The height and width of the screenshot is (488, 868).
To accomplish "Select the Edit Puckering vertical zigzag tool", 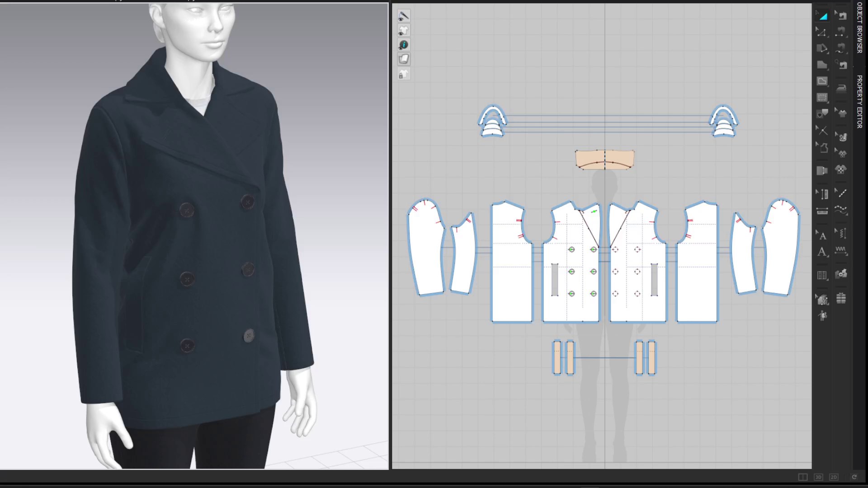I will (x=841, y=234).
